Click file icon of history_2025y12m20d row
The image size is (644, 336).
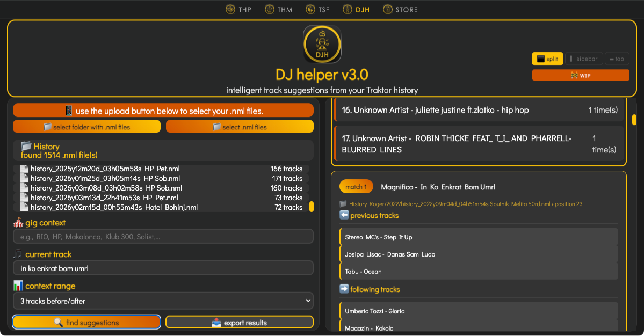[24, 169]
